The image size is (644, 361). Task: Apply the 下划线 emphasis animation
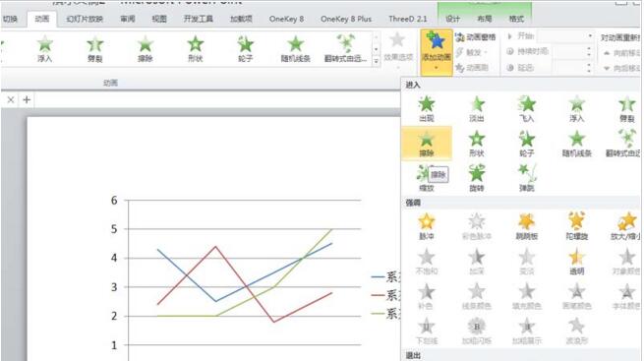tap(427, 331)
